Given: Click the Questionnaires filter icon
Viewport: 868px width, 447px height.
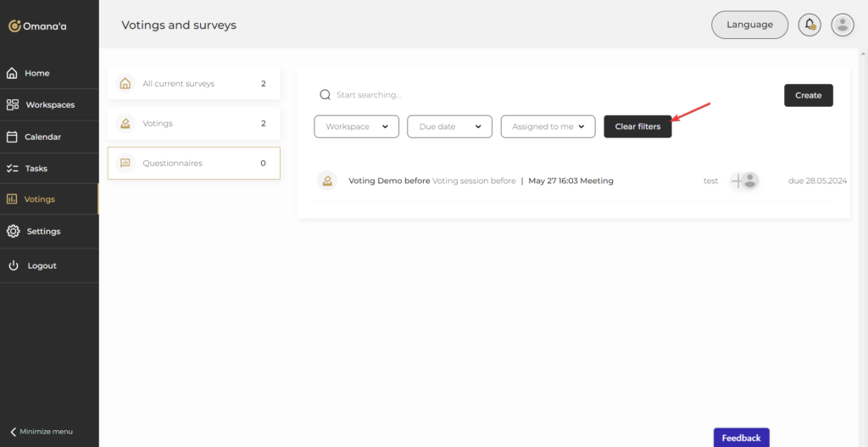Looking at the screenshot, I should coord(125,163).
